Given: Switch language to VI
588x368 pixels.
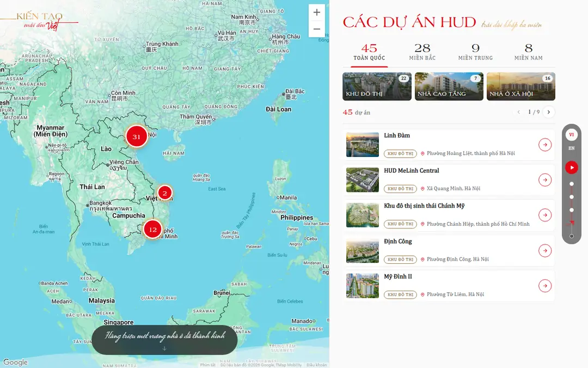Looking at the screenshot, I should point(572,135).
